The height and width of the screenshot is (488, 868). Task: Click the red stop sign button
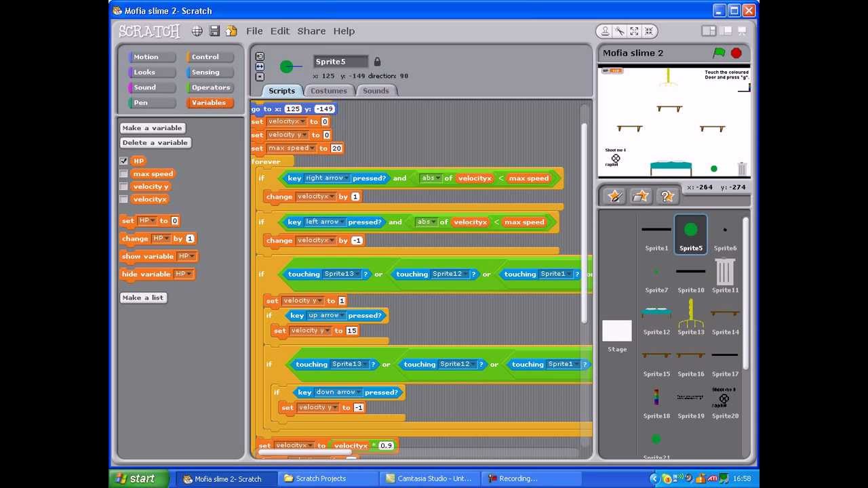(x=736, y=53)
